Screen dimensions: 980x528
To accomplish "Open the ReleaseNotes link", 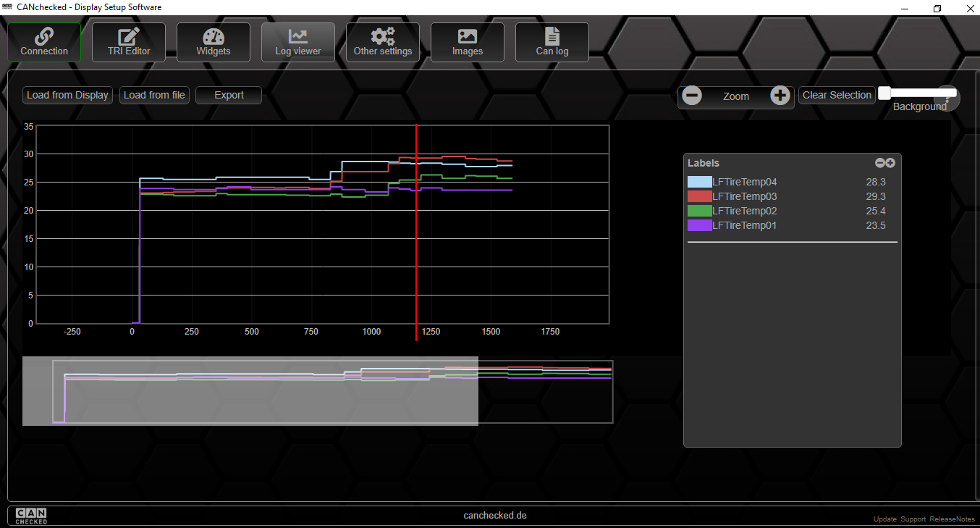I will [952, 519].
